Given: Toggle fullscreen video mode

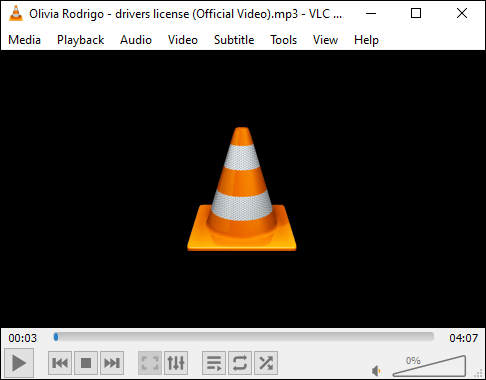Looking at the screenshot, I should (x=150, y=363).
